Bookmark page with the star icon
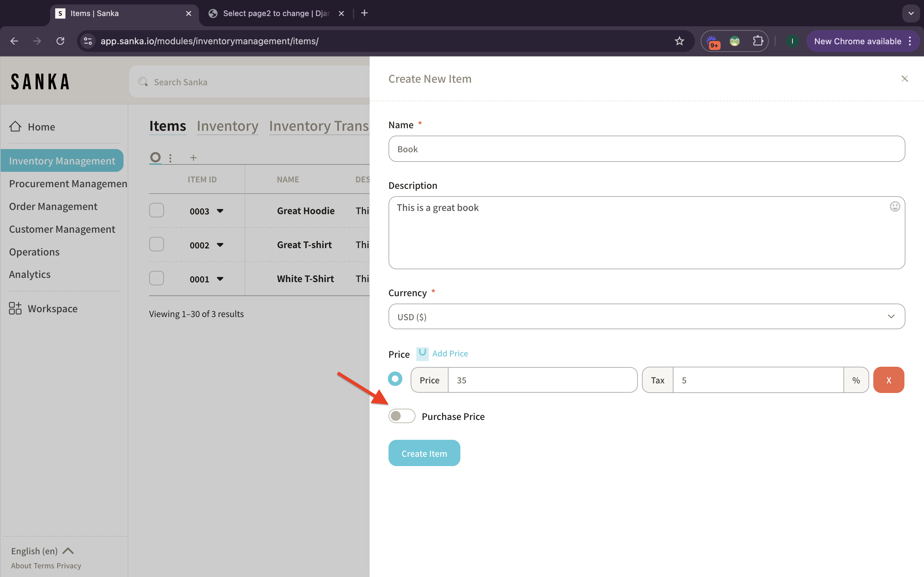 (679, 41)
